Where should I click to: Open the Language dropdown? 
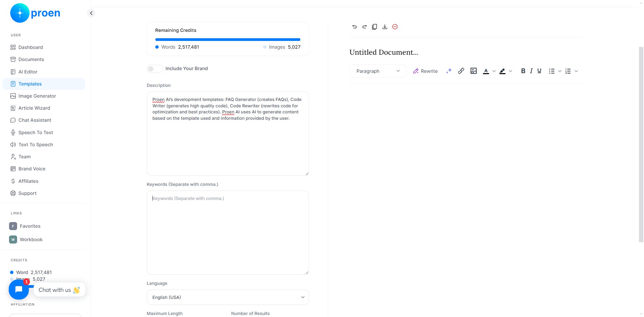click(228, 297)
